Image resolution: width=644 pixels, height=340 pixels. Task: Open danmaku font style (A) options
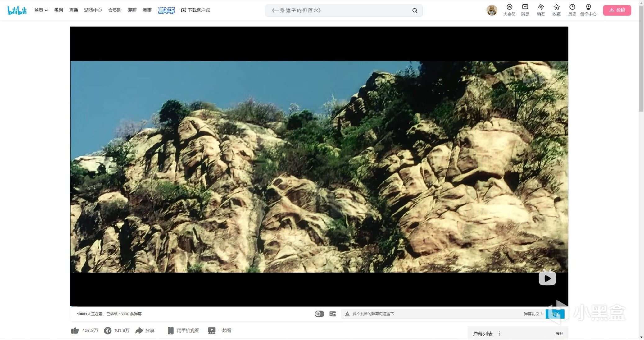347,314
